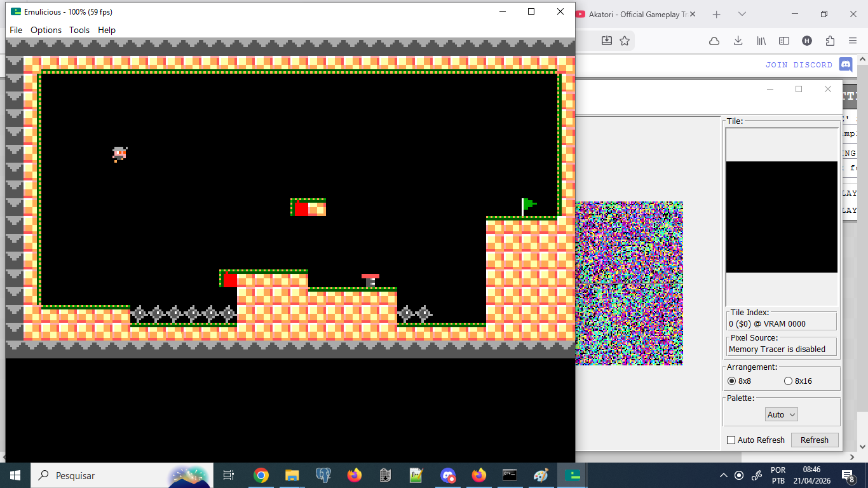Click the Refresh button in tile viewer

click(815, 440)
